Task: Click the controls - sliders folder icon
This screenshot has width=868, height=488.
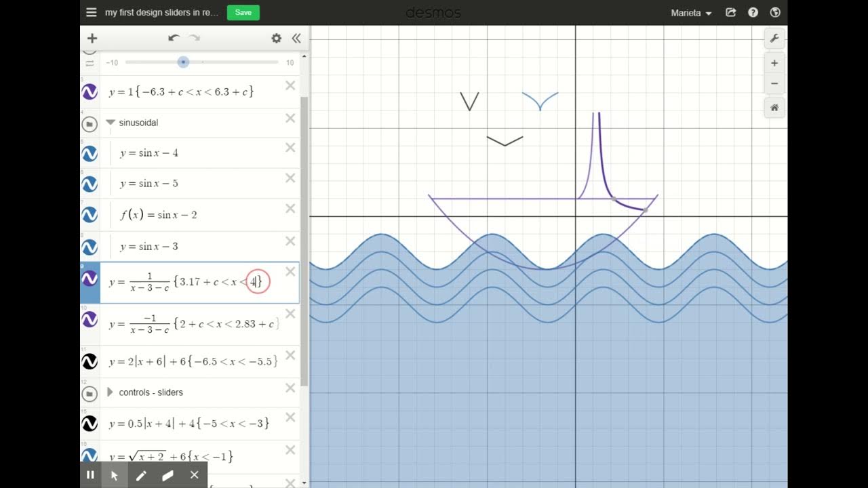Action: coord(90,393)
